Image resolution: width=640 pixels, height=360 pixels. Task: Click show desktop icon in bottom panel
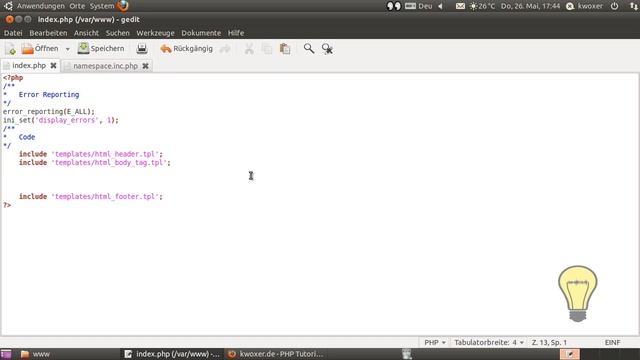coord(6,354)
